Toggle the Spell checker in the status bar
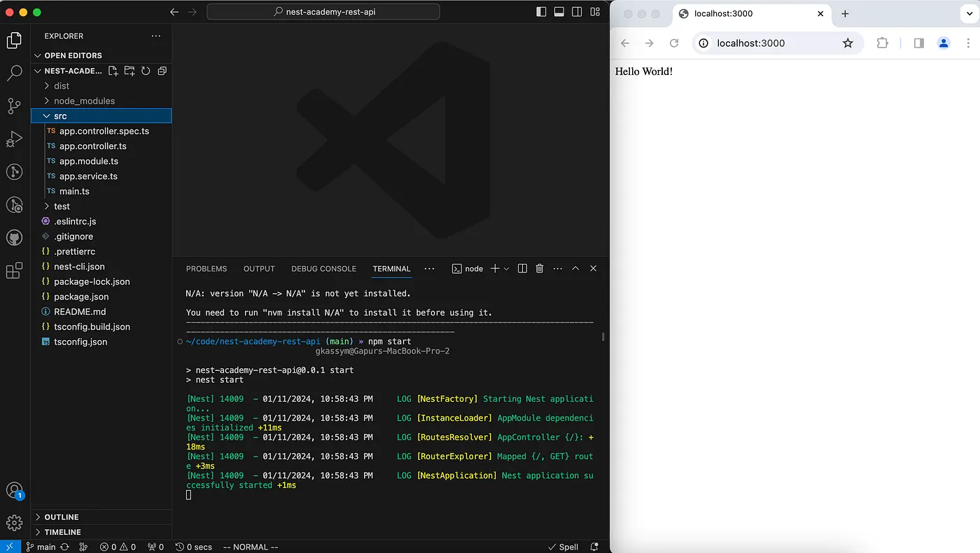This screenshot has width=980, height=553. (563, 547)
